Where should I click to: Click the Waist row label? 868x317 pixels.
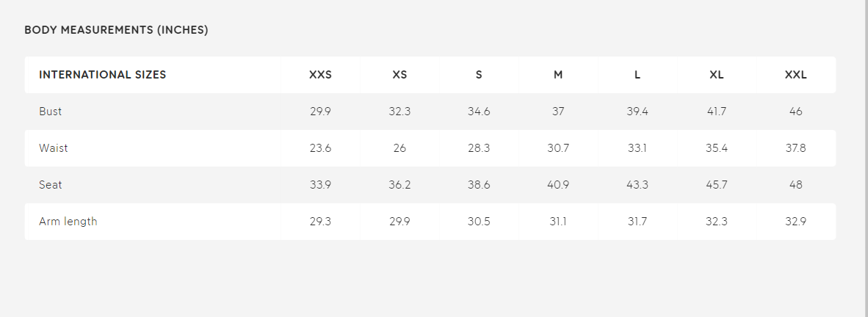click(x=54, y=148)
